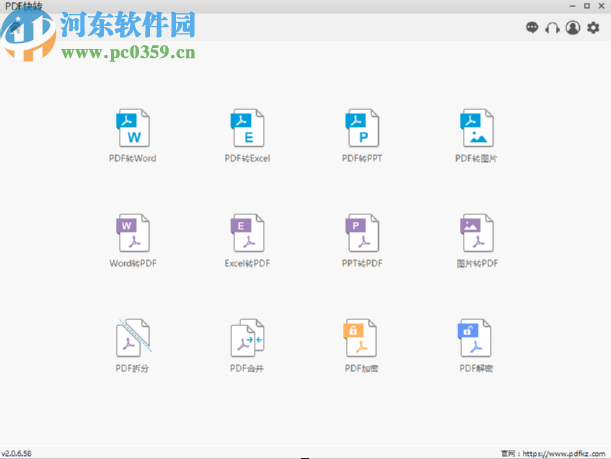This screenshot has height=459, width=611.
Task: Maximize the PDF converter window
Action: [586, 6]
